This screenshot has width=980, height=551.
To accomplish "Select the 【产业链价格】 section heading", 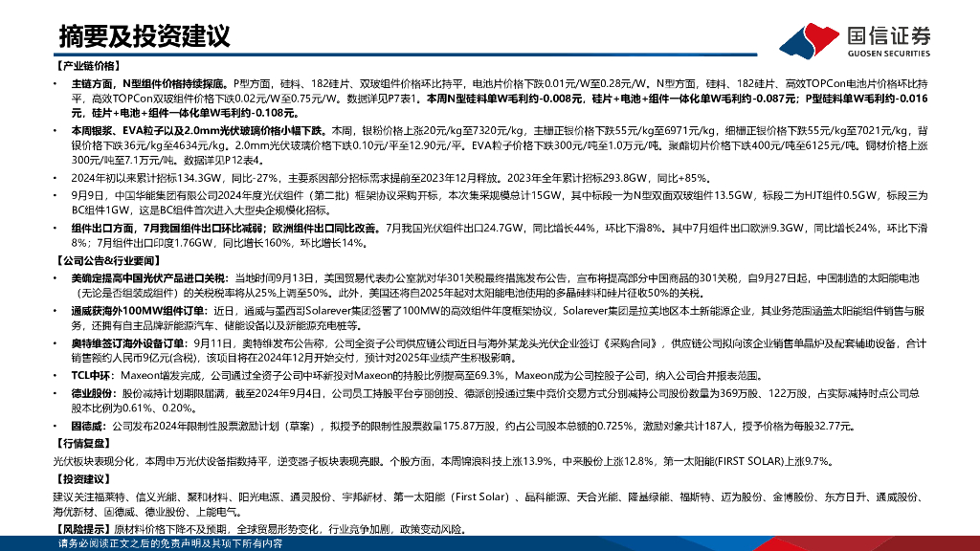I will coord(87,66).
